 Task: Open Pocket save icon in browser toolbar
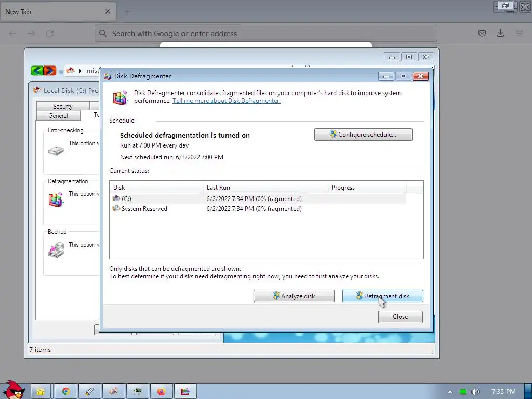(482, 33)
